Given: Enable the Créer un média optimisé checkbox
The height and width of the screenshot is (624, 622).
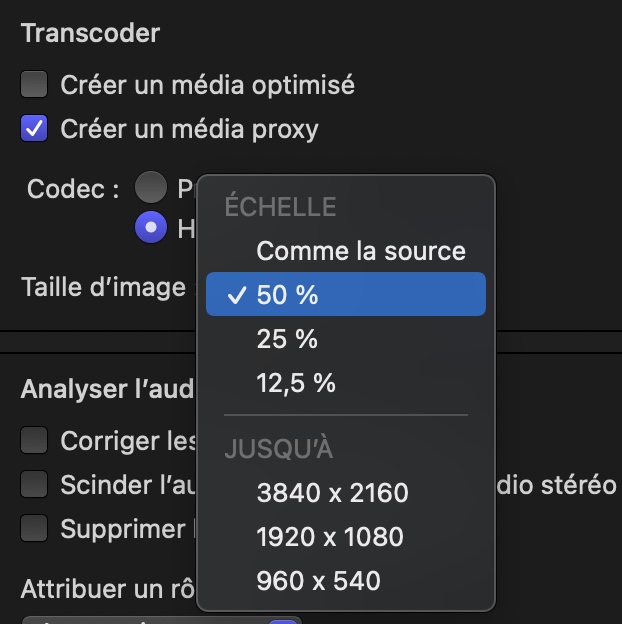Looking at the screenshot, I should click(35, 85).
